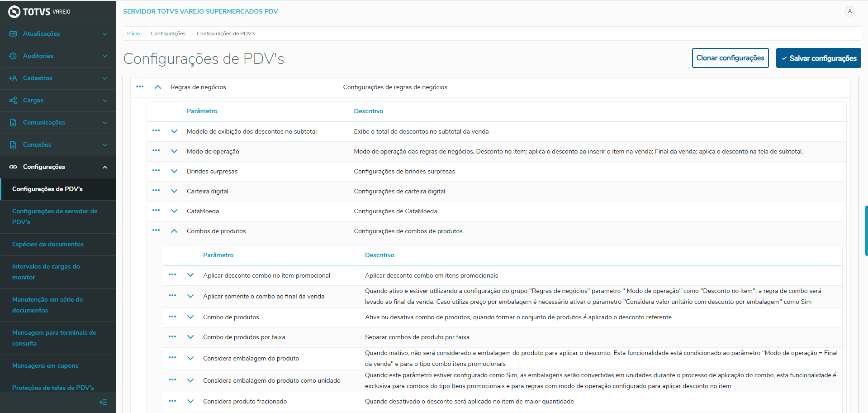Expand Aplicar somente o combo ao final da venda

point(190,296)
